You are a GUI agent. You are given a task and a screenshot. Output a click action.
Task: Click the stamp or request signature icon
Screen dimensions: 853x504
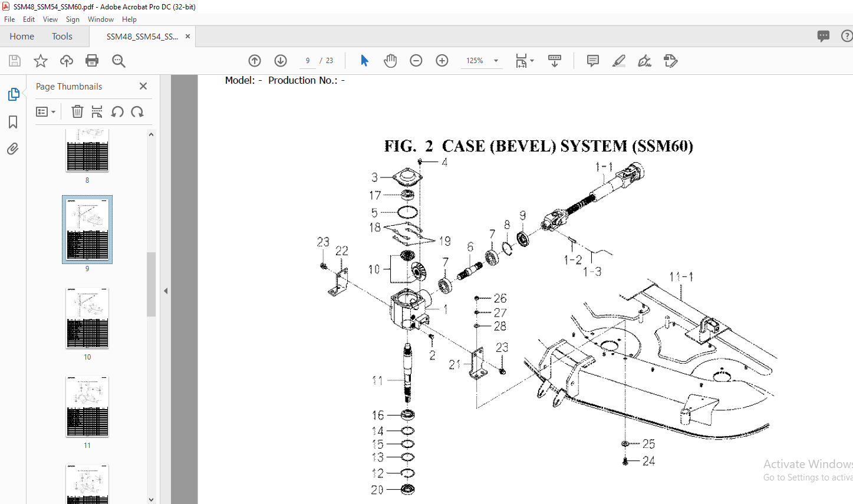(x=671, y=61)
